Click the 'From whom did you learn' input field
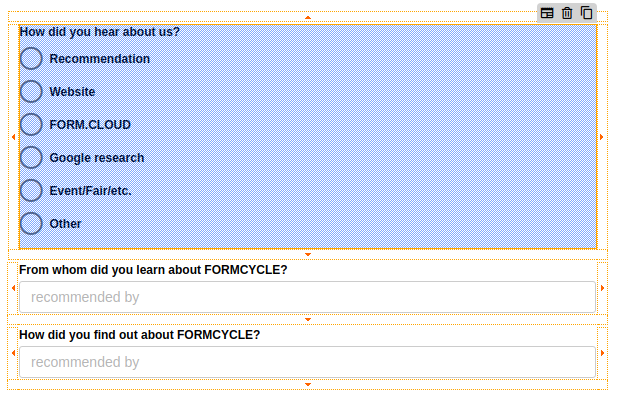This screenshot has width=619, height=402. point(307,297)
